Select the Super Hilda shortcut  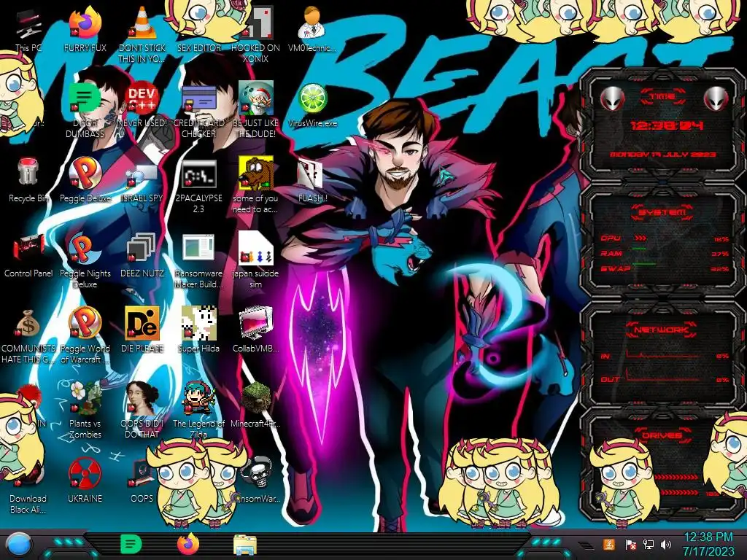click(x=199, y=330)
